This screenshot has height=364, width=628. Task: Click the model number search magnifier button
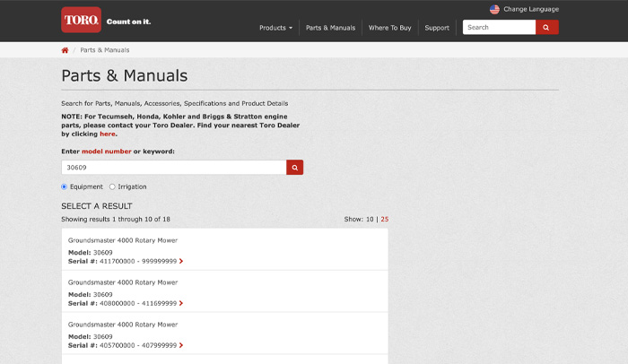click(x=295, y=168)
